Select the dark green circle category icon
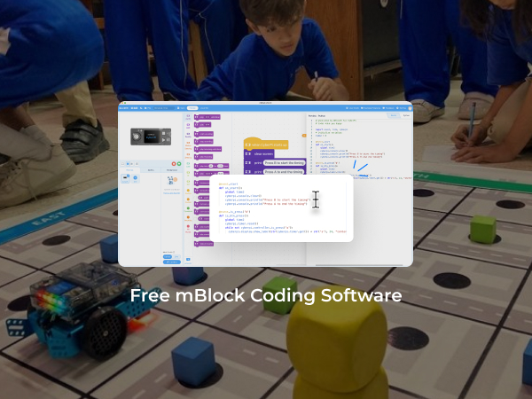Viewport: 532px width, 399px height. point(188,209)
